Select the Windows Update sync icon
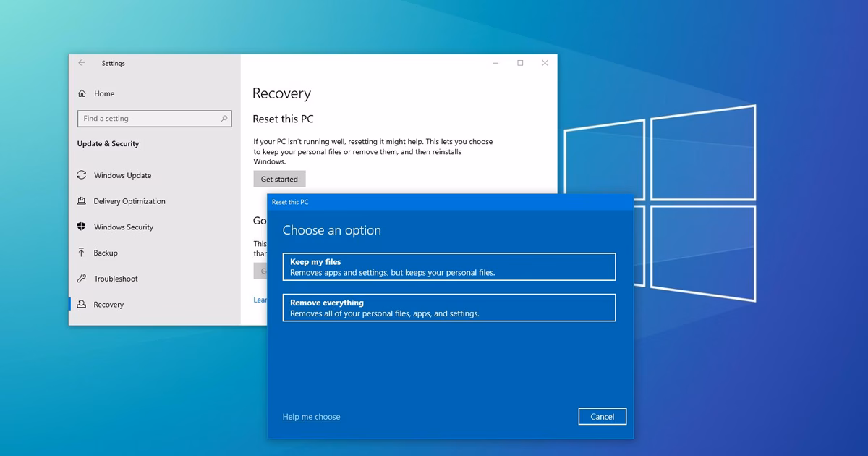The height and width of the screenshot is (456, 868). pos(82,175)
